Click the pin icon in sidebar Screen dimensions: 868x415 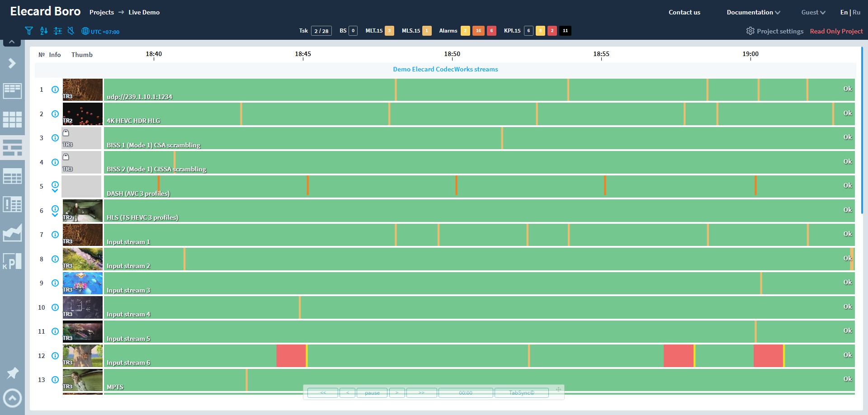point(13,373)
